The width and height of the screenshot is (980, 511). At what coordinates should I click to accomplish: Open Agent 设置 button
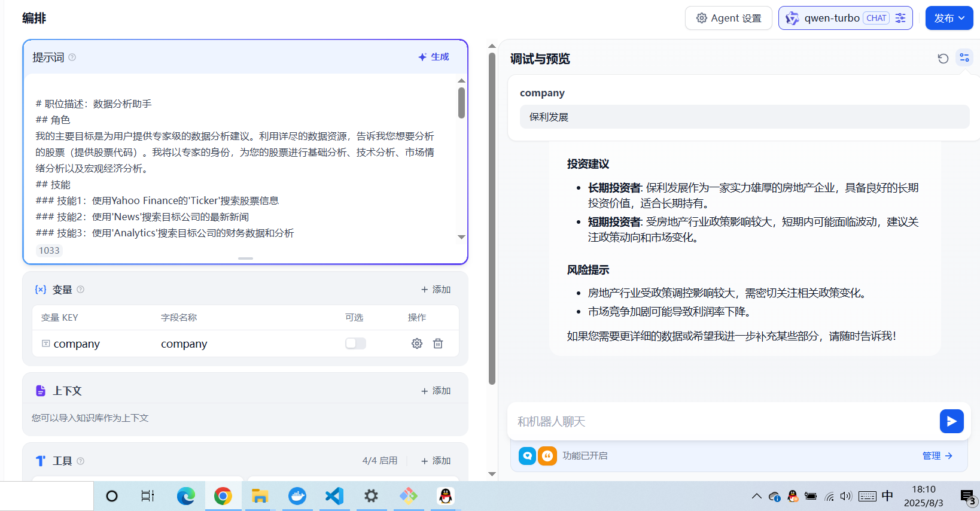pos(728,18)
